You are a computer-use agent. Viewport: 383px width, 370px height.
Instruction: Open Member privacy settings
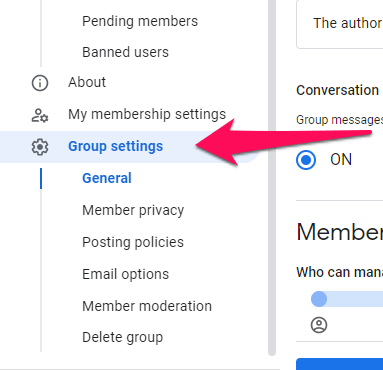point(133,210)
